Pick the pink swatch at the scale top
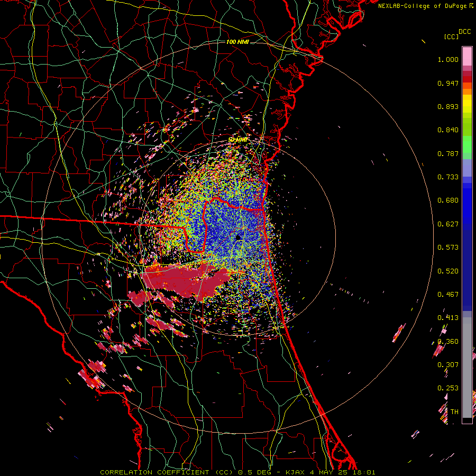Viewport: 476px width, 476px height. pos(467,57)
